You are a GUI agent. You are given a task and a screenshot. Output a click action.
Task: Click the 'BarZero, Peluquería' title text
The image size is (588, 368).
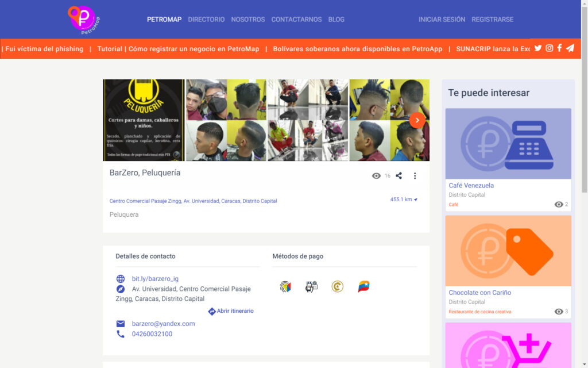145,172
